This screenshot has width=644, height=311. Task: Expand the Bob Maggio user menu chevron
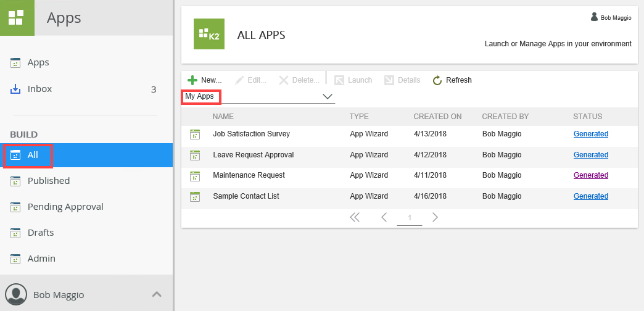click(157, 294)
